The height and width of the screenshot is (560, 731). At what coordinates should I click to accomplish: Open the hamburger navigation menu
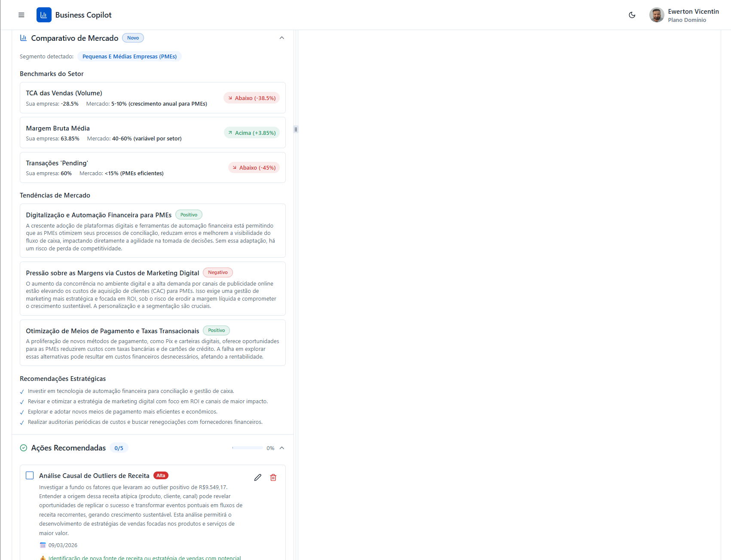point(21,15)
